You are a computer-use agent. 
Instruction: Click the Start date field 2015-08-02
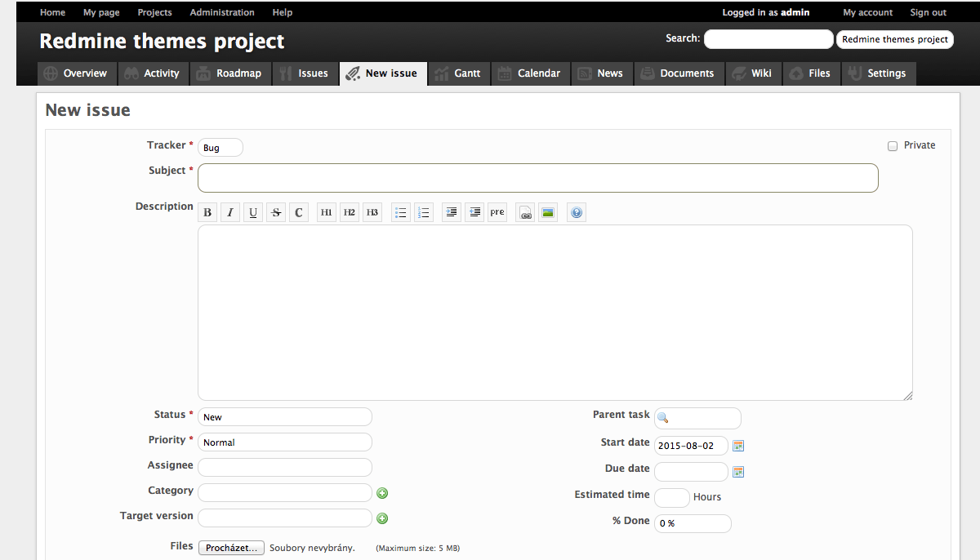click(691, 446)
